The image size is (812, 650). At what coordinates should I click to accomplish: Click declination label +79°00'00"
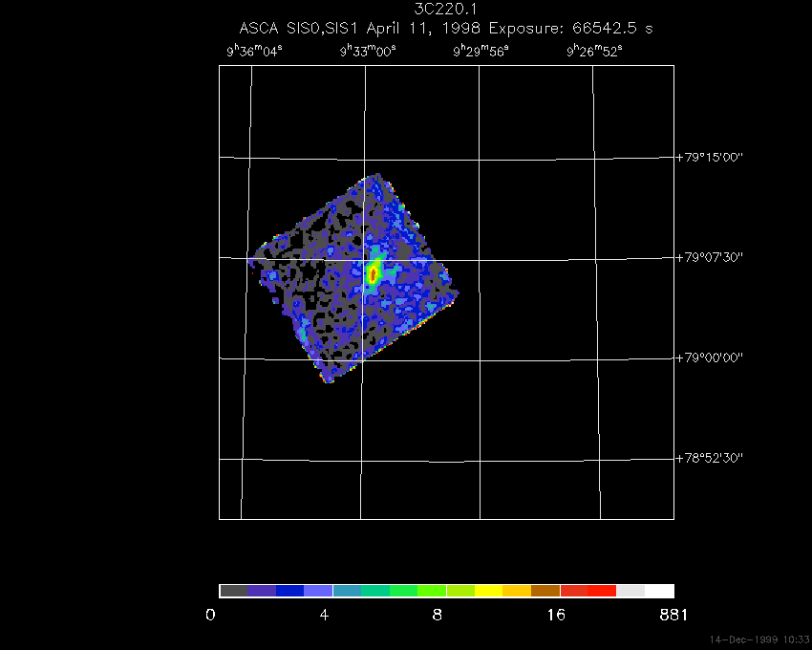coord(710,357)
